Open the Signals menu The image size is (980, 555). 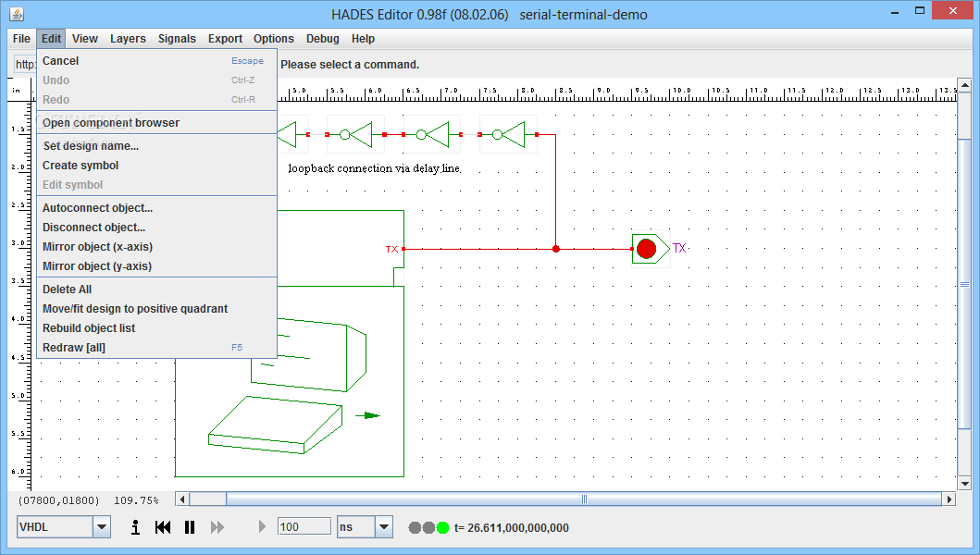coord(177,39)
